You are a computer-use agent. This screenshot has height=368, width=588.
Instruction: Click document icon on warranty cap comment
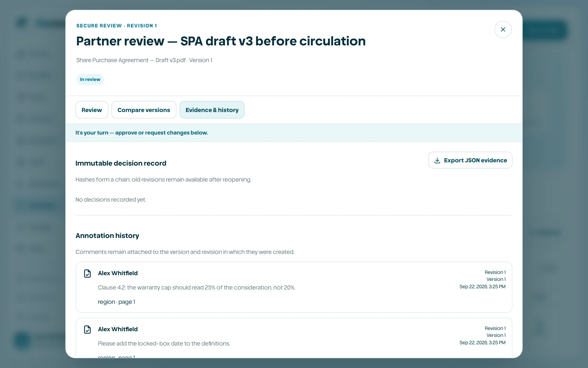[87, 273]
